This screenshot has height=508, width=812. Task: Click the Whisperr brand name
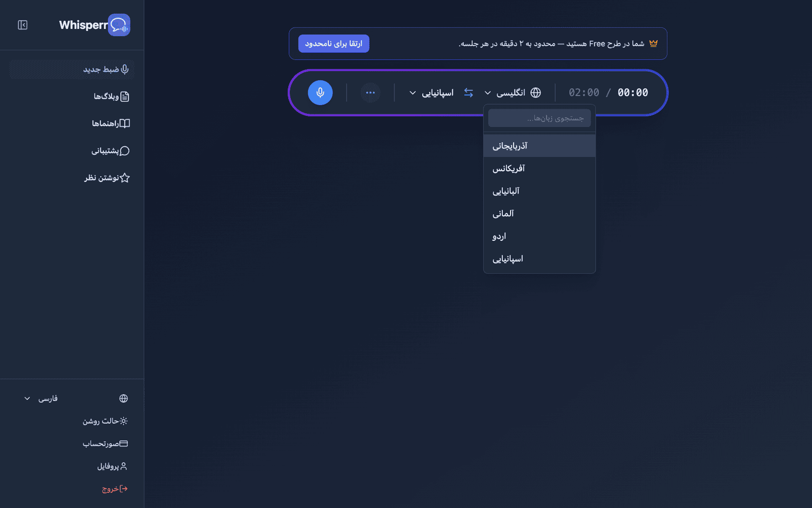click(84, 25)
